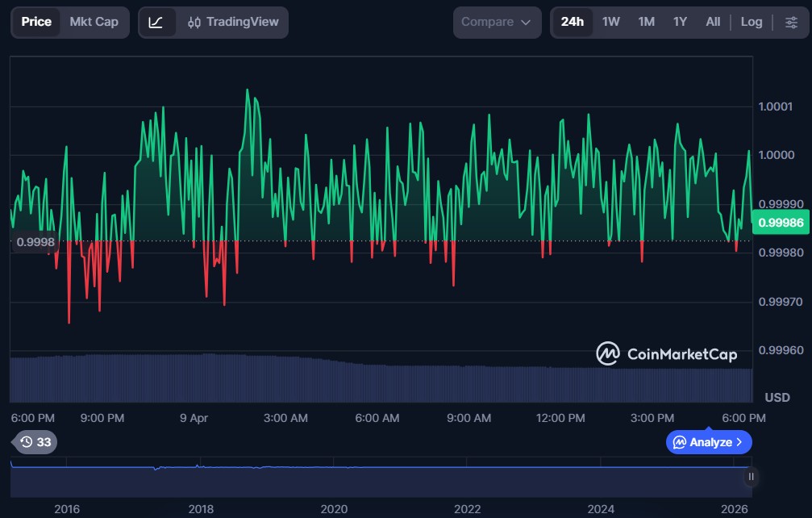Viewport: 812px width, 518px height.
Task: Open the chart settings sliders icon
Action: [791, 23]
